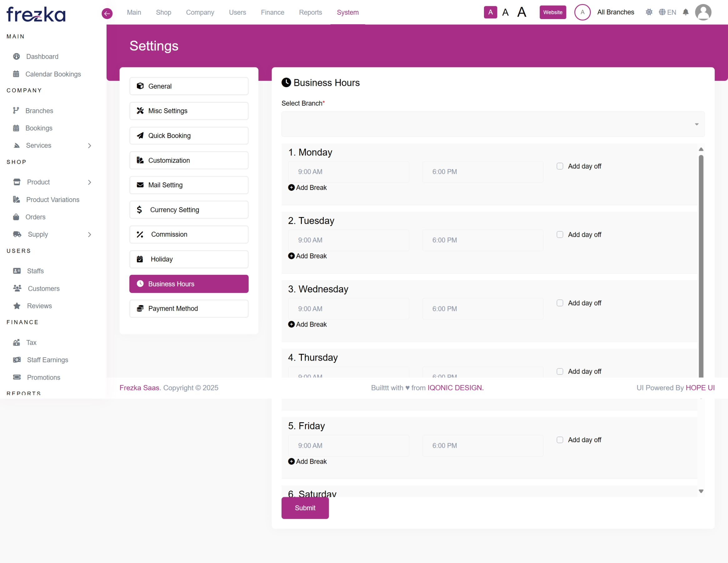728x563 pixels.
Task: Open the IQONIC DESIGN footer link
Action: pyautogui.click(x=455, y=388)
